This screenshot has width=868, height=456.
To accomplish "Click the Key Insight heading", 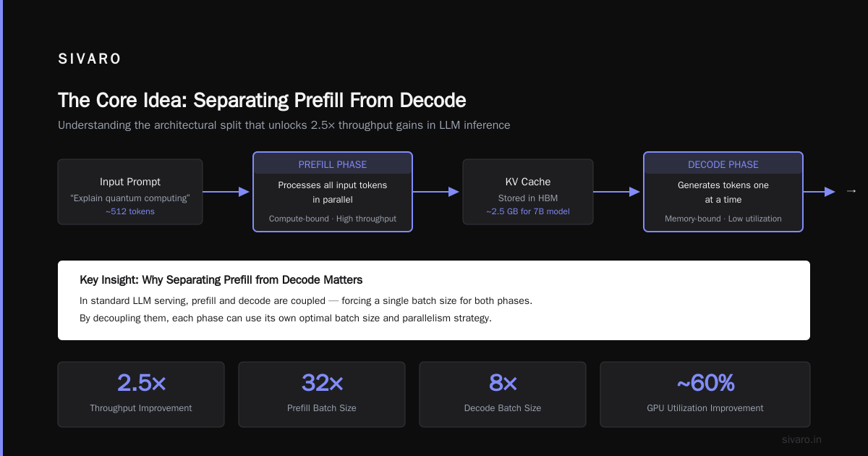I will click(x=221, y=279).
